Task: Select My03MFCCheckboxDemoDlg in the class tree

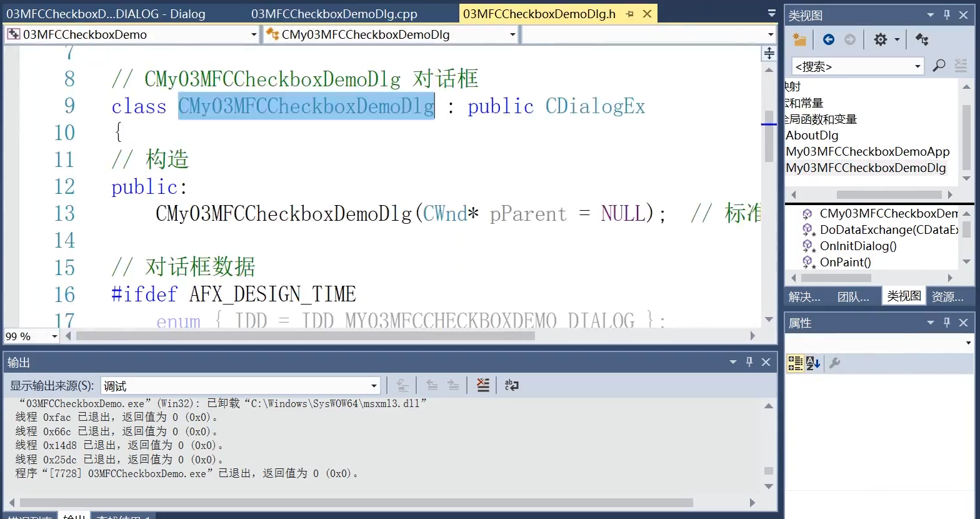Action: [866, 168]
